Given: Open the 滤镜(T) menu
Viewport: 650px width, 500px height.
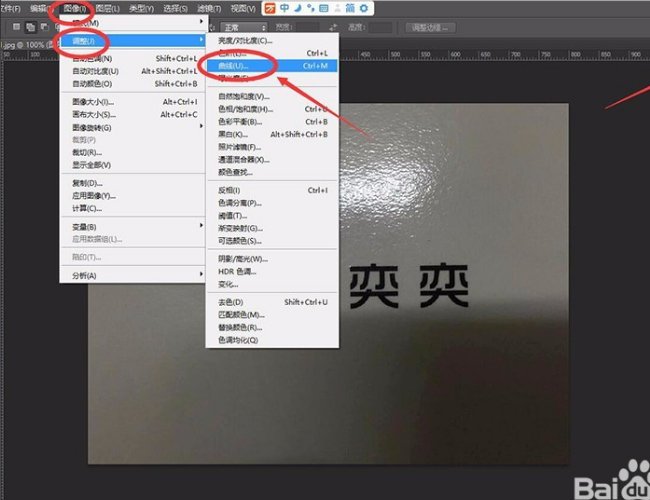Looking at the screenshot, I should (209, 8).
